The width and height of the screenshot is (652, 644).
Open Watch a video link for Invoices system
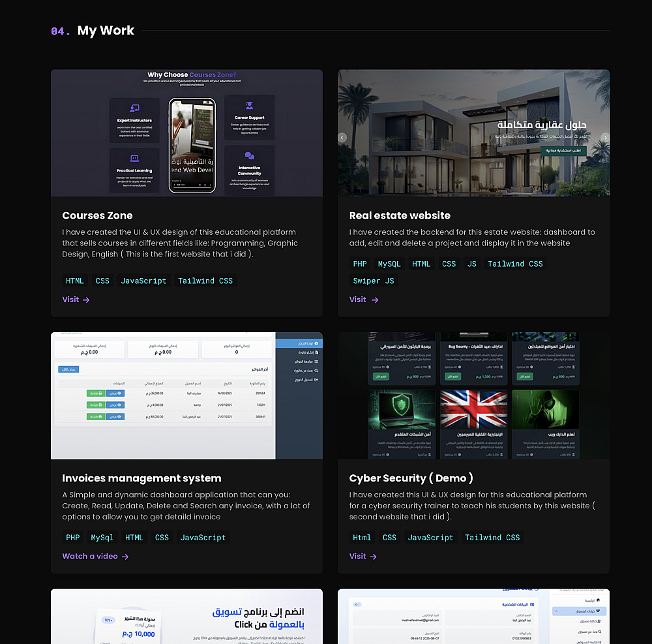click(x=95, y=556)
